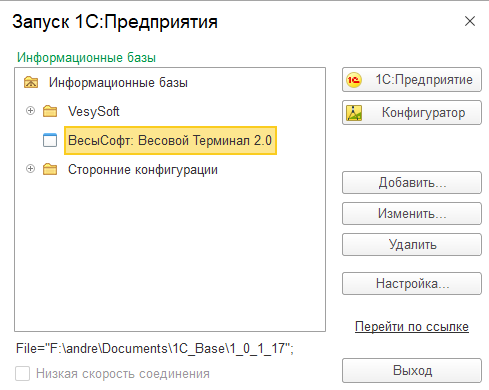
Task: Select the VesySoft tree item label
Action: [x=94, y=111]
